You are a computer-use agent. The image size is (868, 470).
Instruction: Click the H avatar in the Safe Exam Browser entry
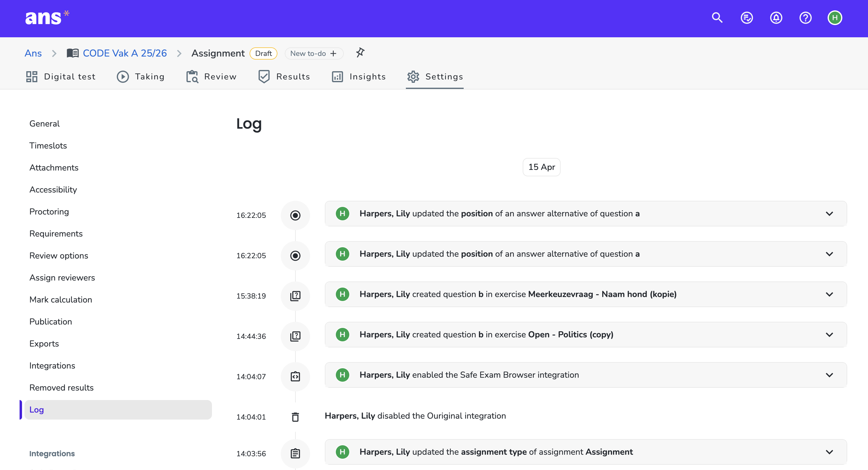tap(342, 375)
